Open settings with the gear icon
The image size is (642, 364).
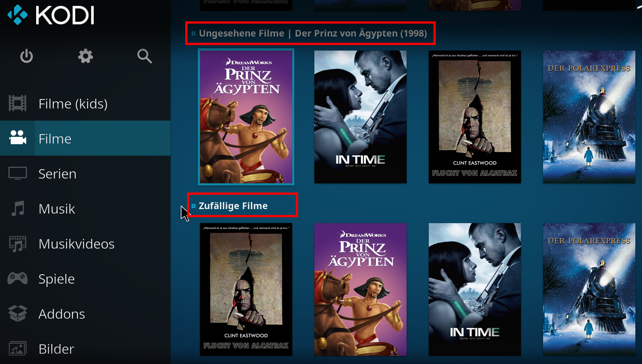click(x=86, y=56)
